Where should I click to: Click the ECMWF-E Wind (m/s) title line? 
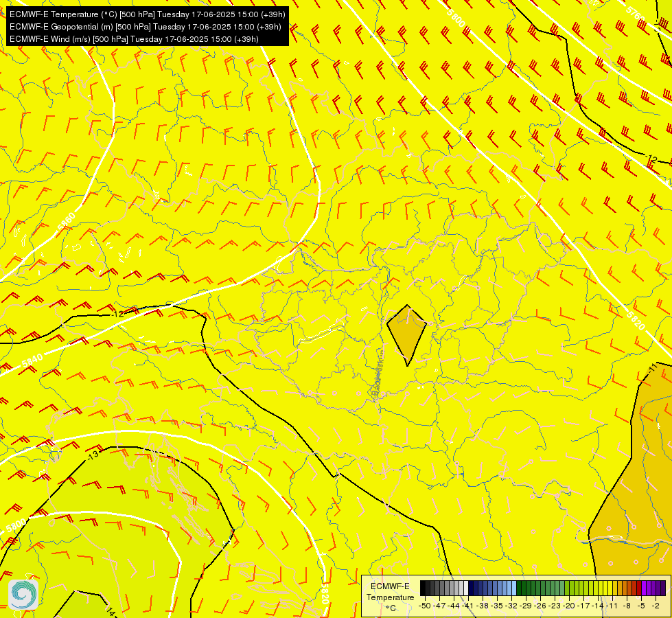tap(134, 39)
